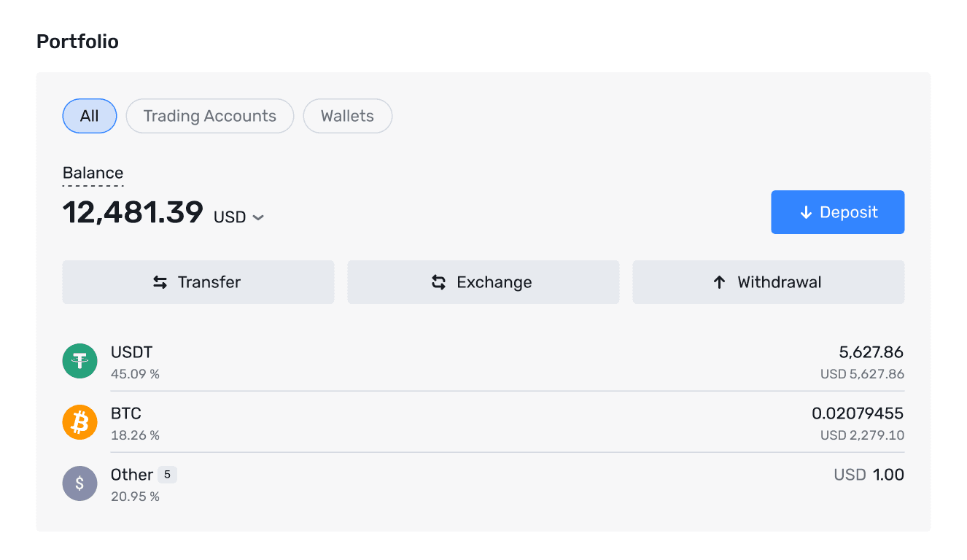The width and height of the screenshot is (967, 560).
Task: Click the downward arrow icon inside Deposit button
Action: [805, 212]
